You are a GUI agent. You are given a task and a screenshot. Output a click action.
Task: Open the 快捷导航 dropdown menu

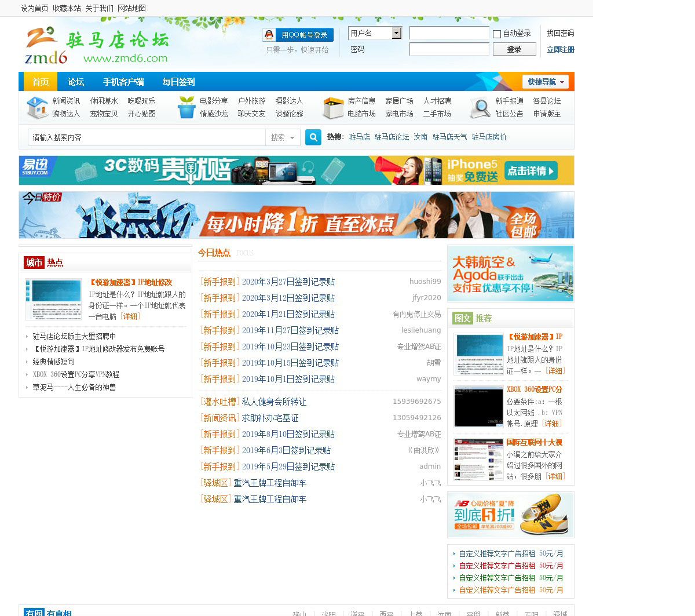coord(545,82)
